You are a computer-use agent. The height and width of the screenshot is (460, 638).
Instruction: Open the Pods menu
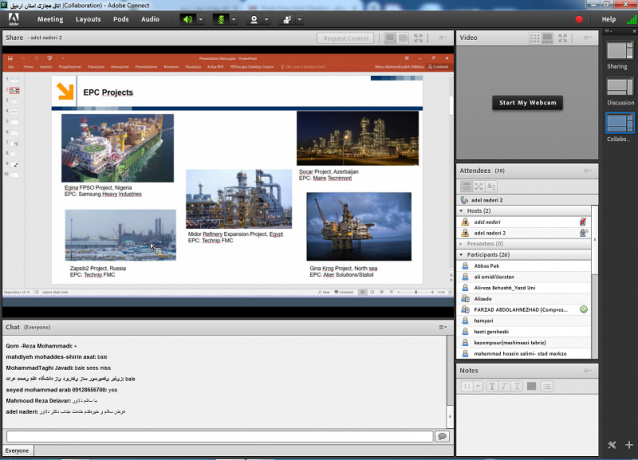click(x=120, y=19)
